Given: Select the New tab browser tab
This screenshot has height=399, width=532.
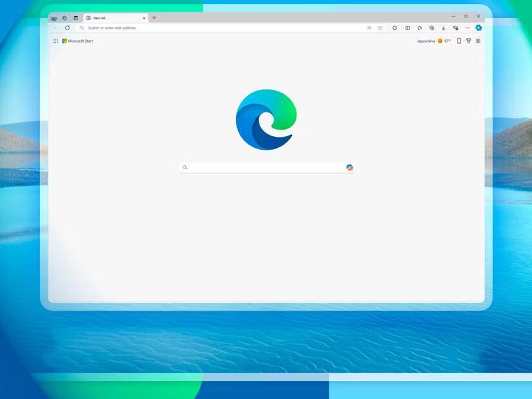Looking at the screenshot, I should pyautogui.click(x=110, y=18).
